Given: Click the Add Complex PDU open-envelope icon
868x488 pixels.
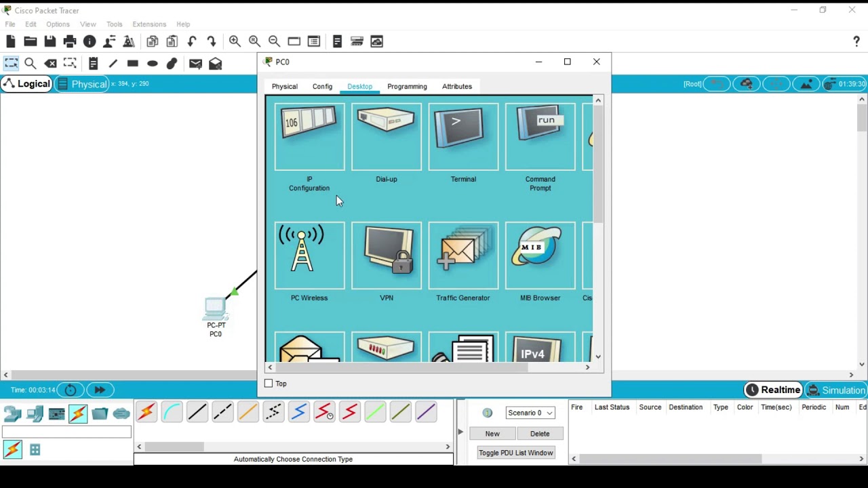Looking at the screenshot, I should [x=216, y=64].
